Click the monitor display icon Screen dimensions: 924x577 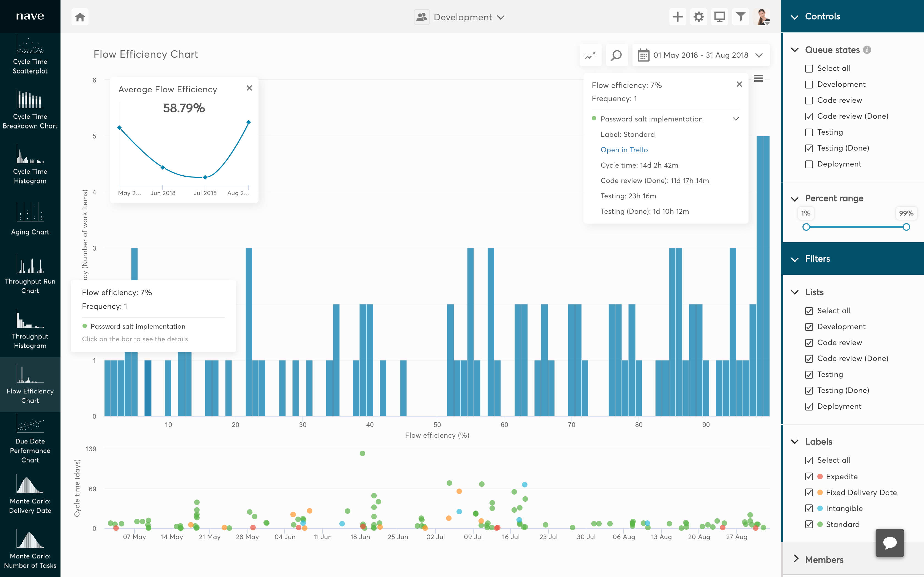(x=719, y=17)
